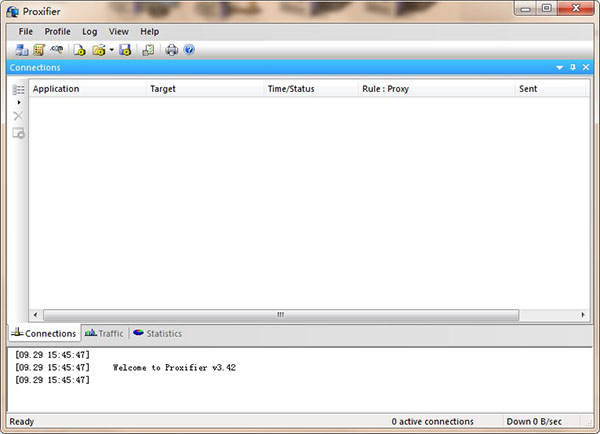Sort by Target column header

click(205, 89)
